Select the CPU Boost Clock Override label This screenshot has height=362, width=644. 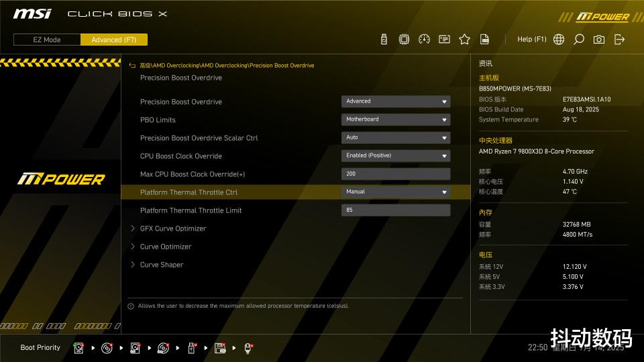[180, 156]
